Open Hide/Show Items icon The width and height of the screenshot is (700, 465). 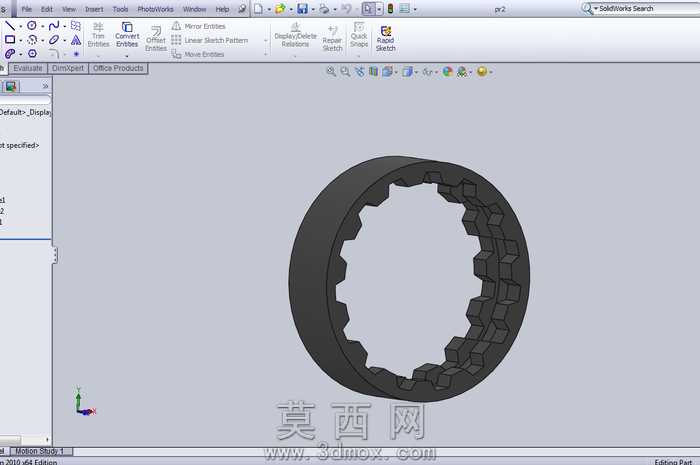pos(427,71)
